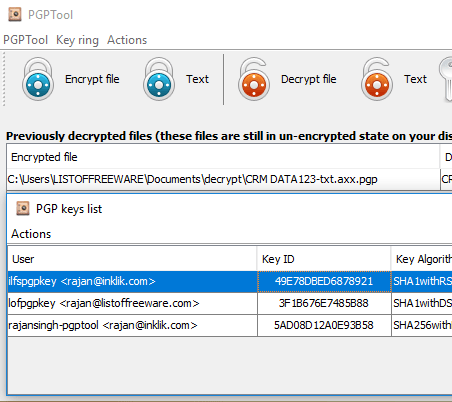Click the Encrypt file toolbar label
Screen dimensions: 452x402
point(92,79)
